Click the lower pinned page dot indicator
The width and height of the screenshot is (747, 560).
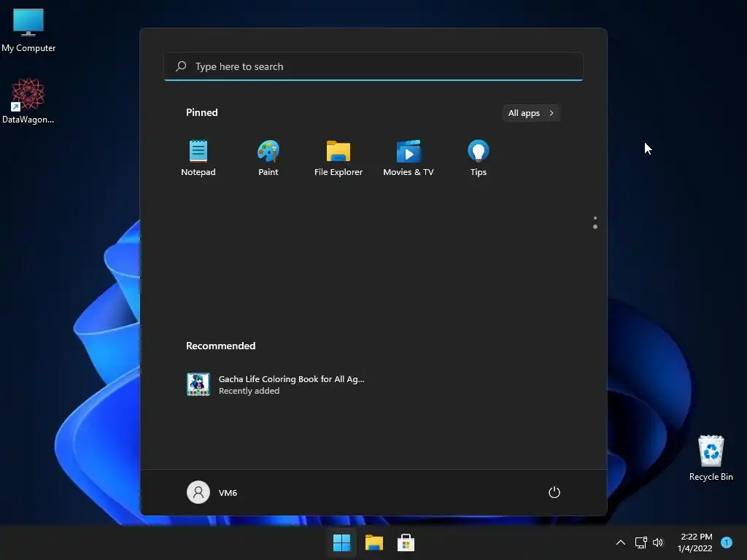(x=595, y=227)
